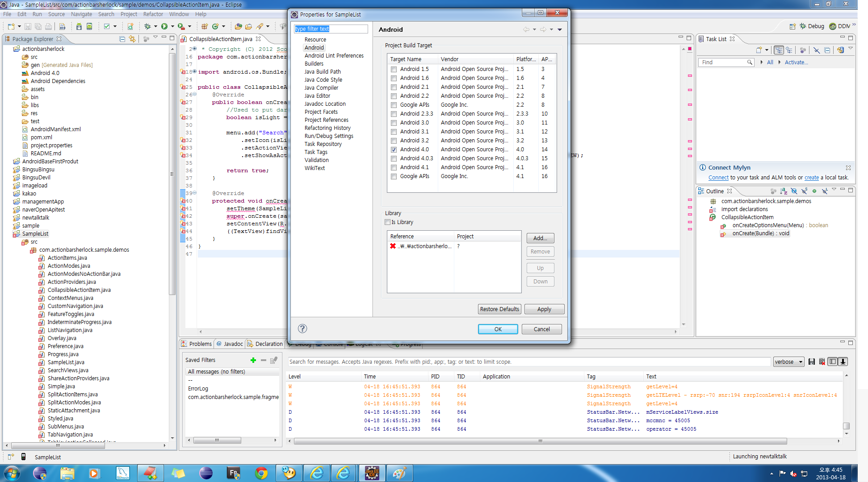Enable the Is Library checkbox
Viewport: 868px width, 482px height.
click(x=388, y=222)
